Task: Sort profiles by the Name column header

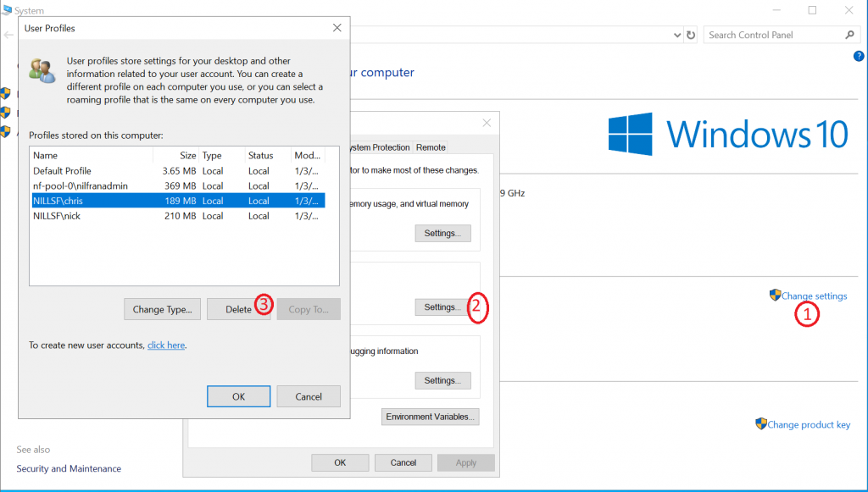Action: point(92,155)
